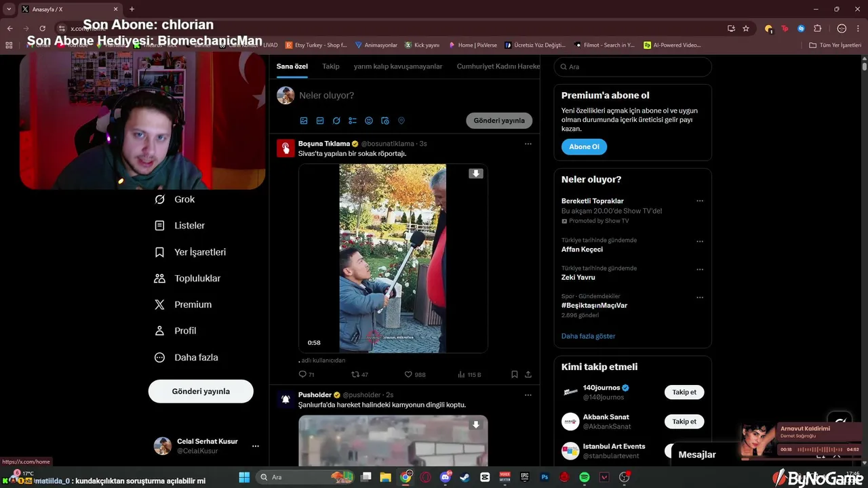Open the Mesajlar messages drawer
This screenshot has height=488, width=868.
pos(697,455)
